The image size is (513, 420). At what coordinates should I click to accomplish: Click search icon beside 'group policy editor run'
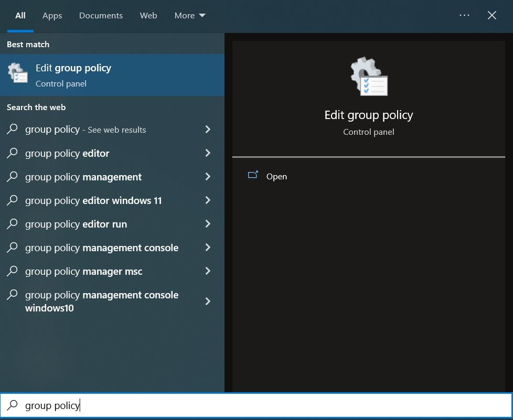[x=13, y=223]
